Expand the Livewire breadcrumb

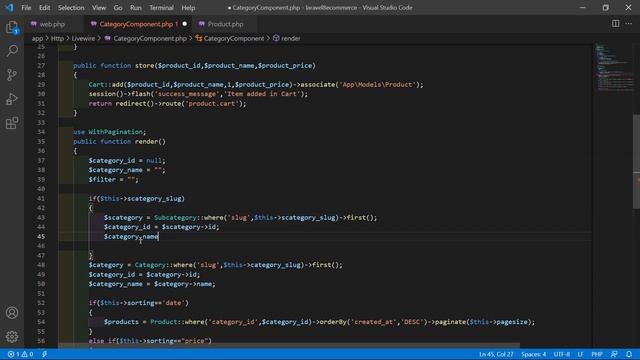83,38
